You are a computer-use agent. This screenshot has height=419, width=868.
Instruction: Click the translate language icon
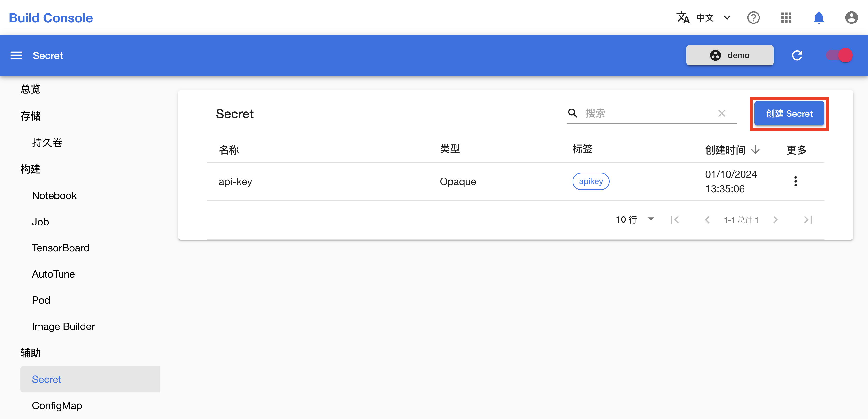(x=683, y=17)
